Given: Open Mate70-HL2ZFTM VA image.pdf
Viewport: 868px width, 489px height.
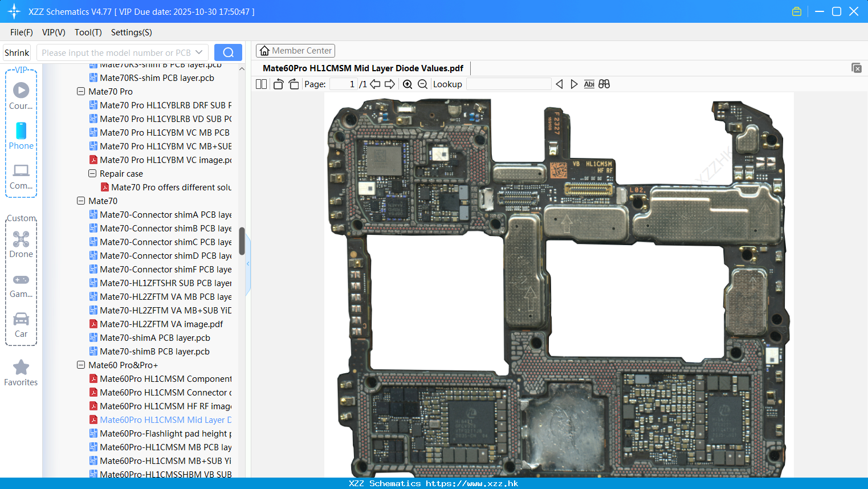Looking at the screenshot, I should pyautogui.click(x=156, y=324).
